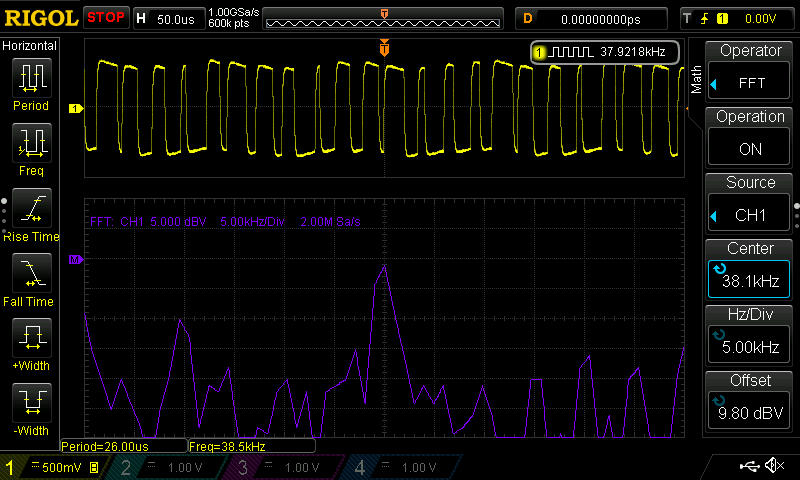Click the USB status icon
The image size is (800, 480).
748,467
